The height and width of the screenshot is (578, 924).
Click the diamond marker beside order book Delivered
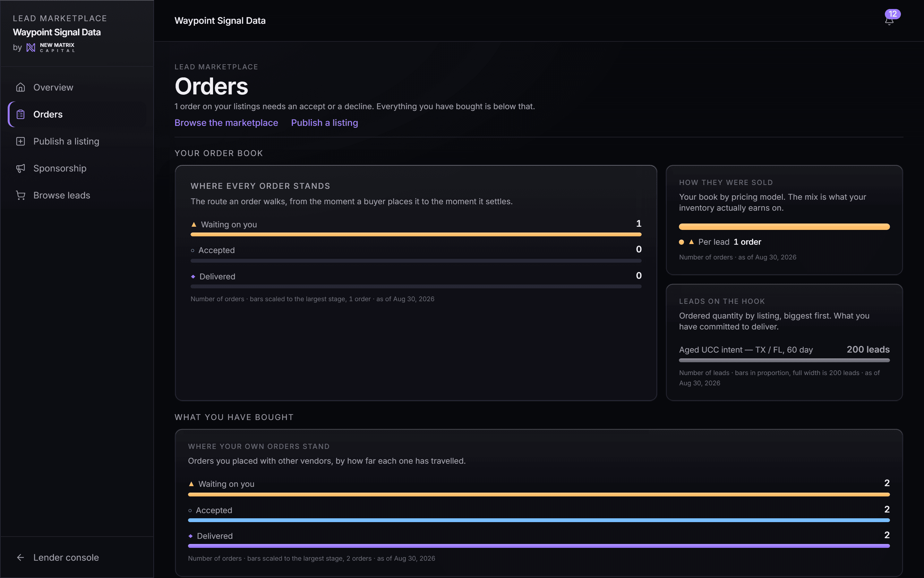(193, 276)
